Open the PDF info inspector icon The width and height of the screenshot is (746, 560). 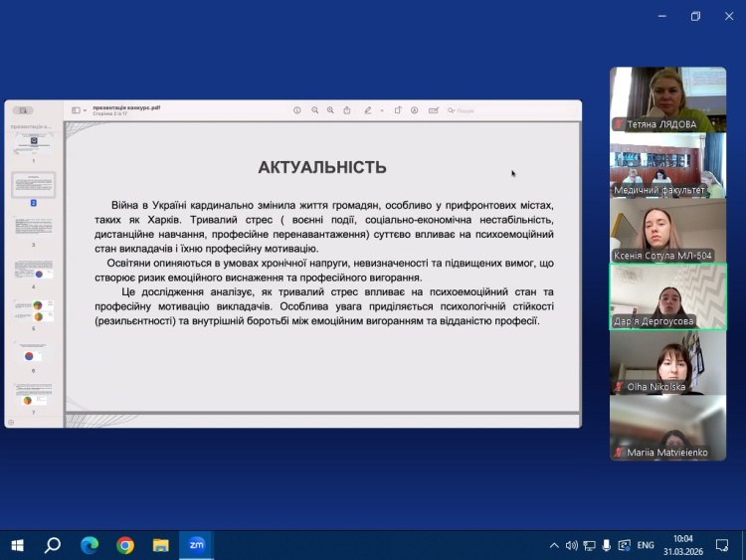[296, 110]
